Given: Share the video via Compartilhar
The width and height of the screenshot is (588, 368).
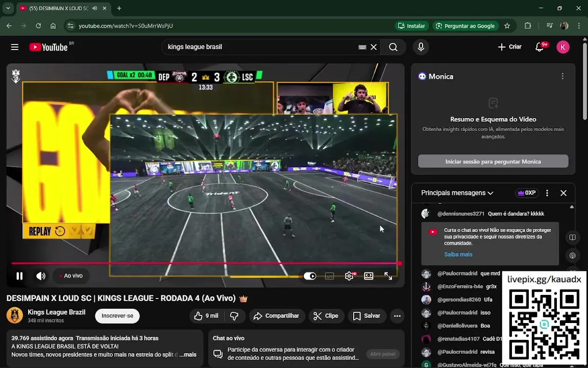Looking at the screenshot, I should [277, 316].
